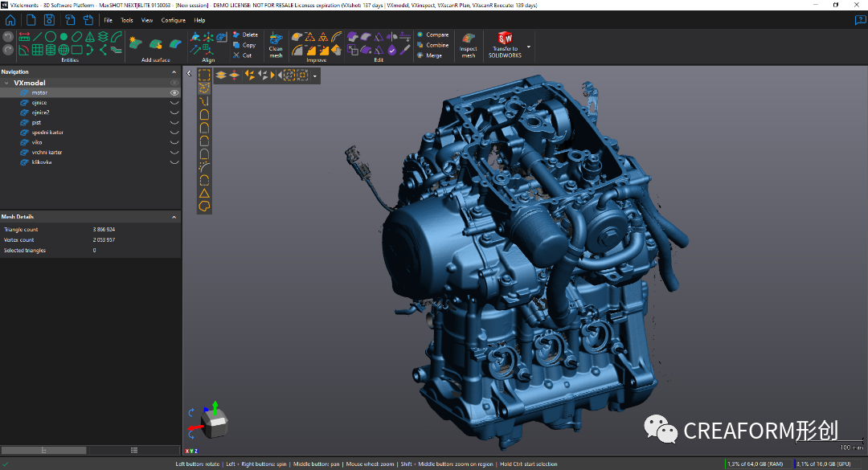Open the Inspect mesh tool
Viewport: 868px width, 470px height.
[468, 43]
